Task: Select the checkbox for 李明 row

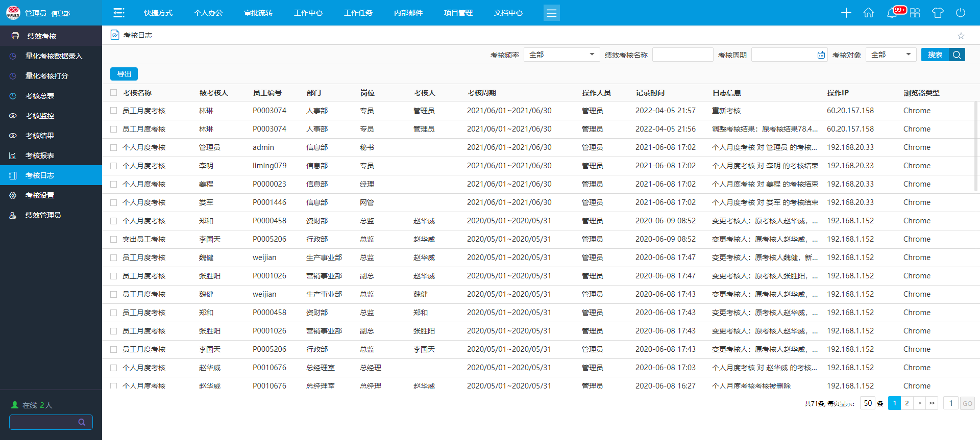Action: pos(113,166)
